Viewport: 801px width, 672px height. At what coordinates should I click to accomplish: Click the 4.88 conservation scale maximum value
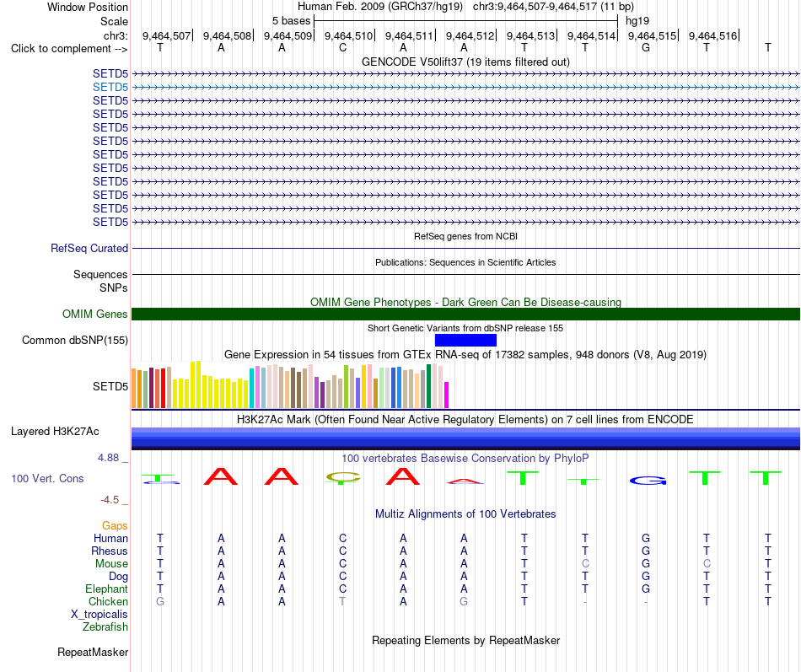(108, 458)
